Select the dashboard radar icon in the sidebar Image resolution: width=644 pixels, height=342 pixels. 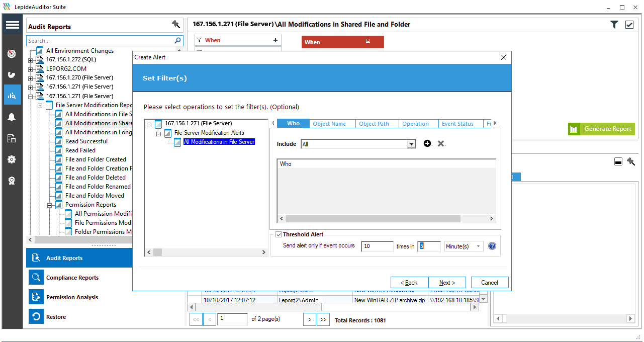point(11,53)
